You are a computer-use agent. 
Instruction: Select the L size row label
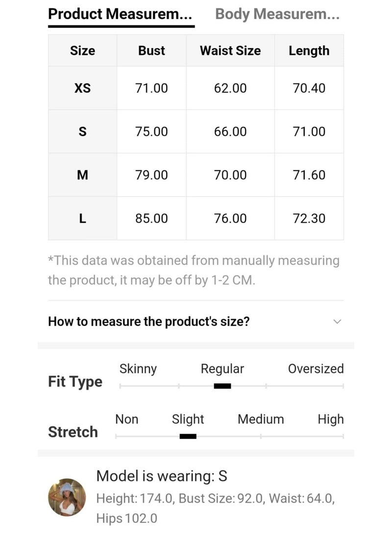click(82, 218)
